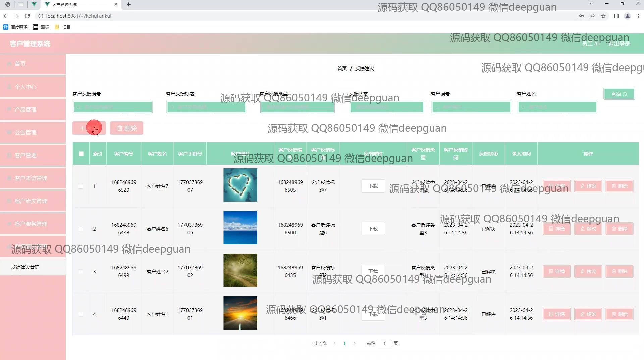Click the 查询 search button
This screenshot has width=644, height=360.
[x=619, y=94]
